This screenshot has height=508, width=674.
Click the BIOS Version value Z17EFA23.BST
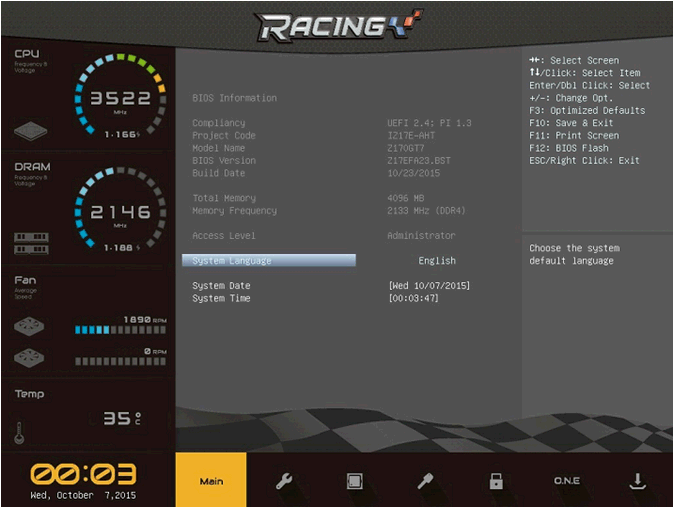click(419, 160)
